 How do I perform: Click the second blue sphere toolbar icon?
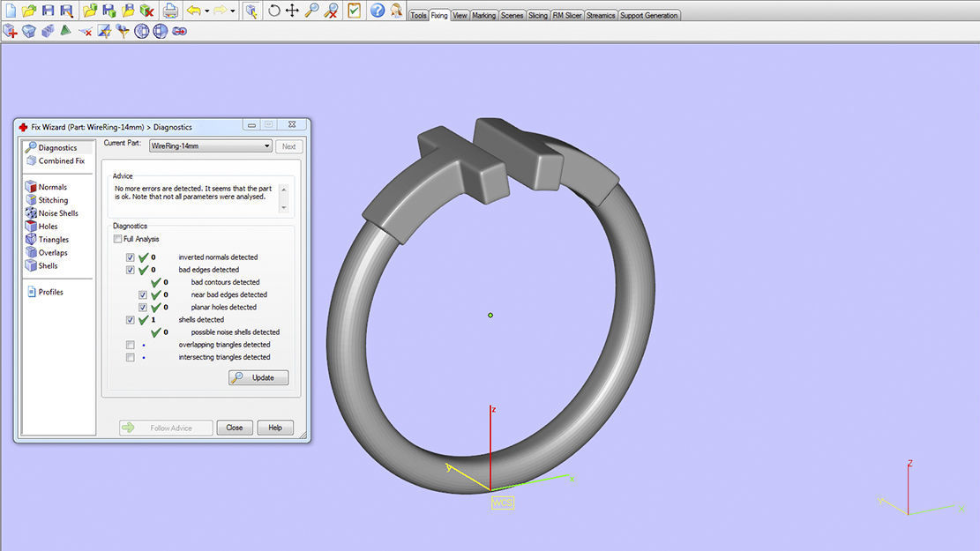[160, 31]
